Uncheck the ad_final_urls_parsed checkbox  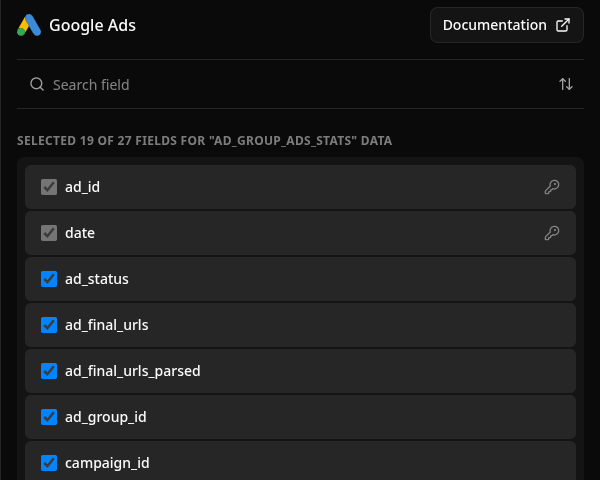[x=49, y=371]
